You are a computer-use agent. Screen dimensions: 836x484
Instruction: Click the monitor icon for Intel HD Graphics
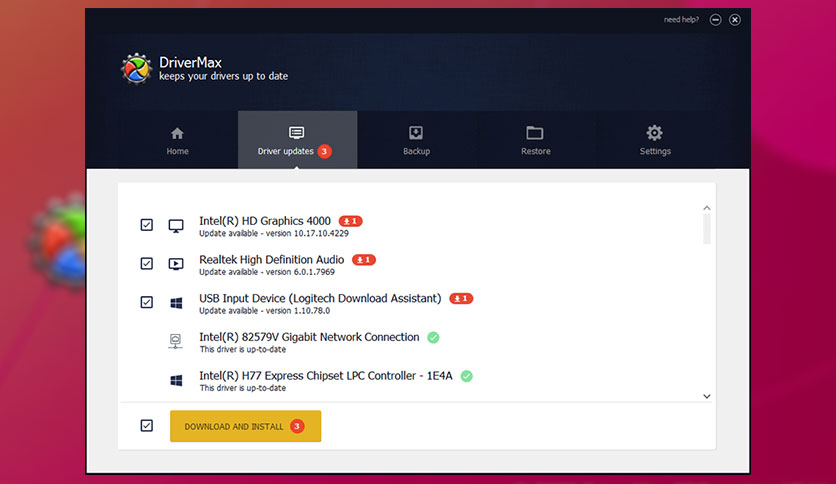[x=176, y=226]
